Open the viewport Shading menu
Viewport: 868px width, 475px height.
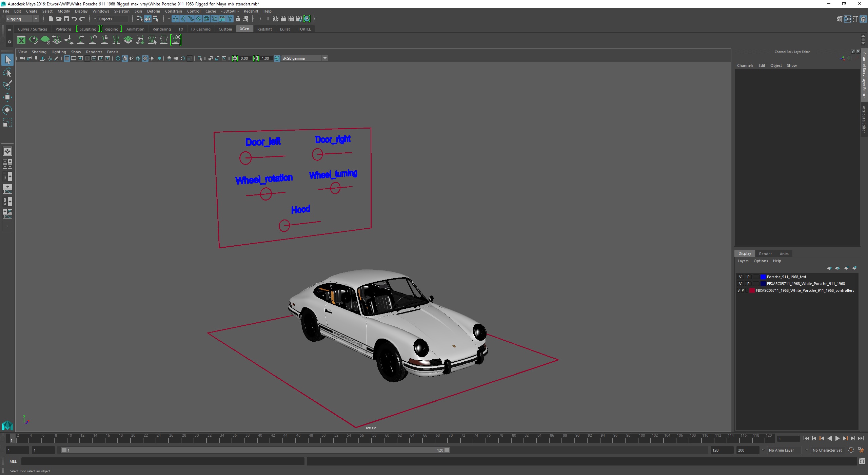pos(39,52)
